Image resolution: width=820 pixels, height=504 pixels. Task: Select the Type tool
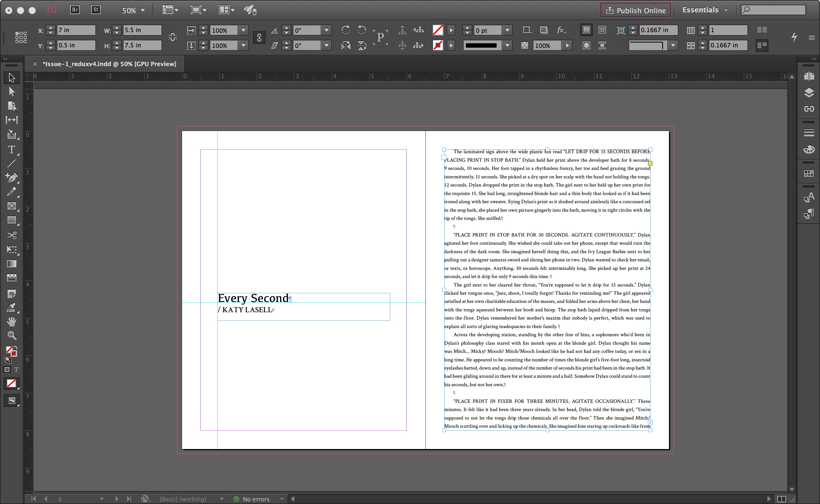click(11, 150)
